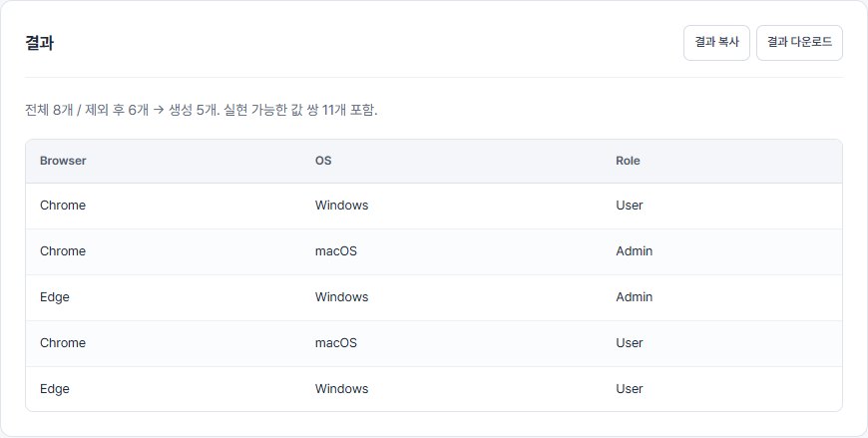Click Windows in the Chrome User row
Screen dimensions: 868x438
[341, 205]
